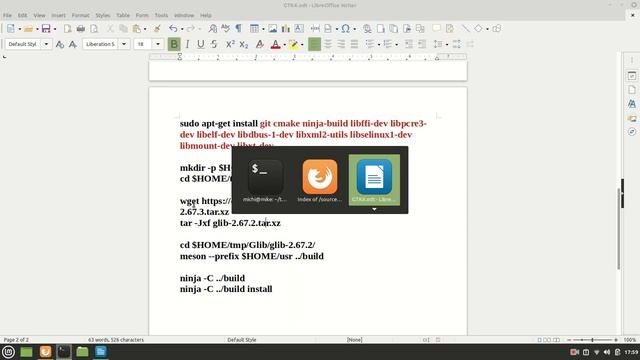Screen dimensions: 640x360
Task: Open font name dropdown
Action: 124,44
